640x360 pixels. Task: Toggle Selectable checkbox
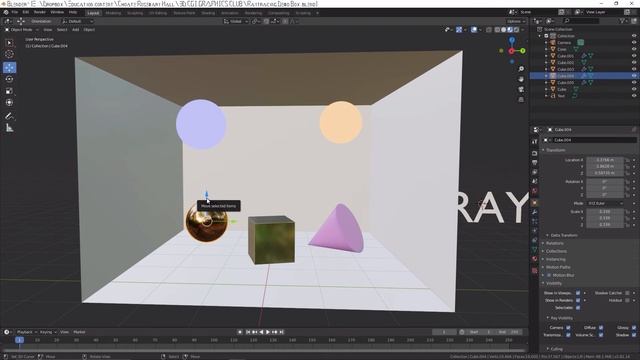click(578, 308)
